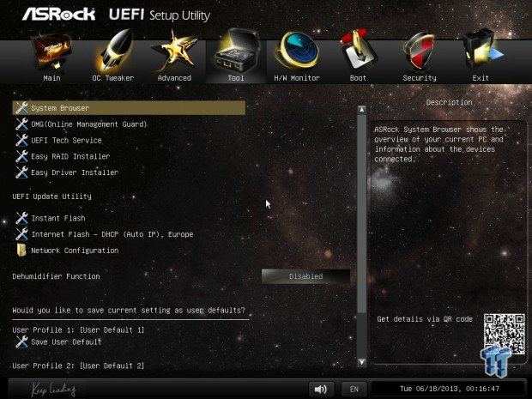Open the Boot joystick icon

tap(358, 51)
